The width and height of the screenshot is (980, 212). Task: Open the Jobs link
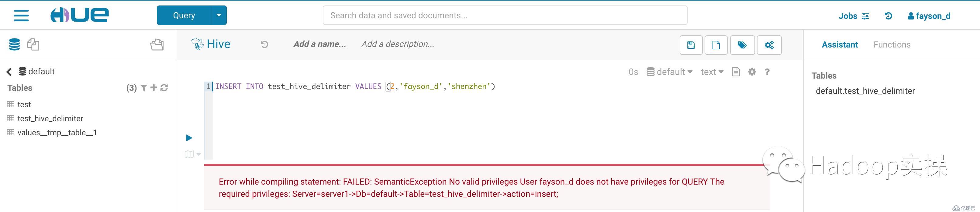click(854, 16)
